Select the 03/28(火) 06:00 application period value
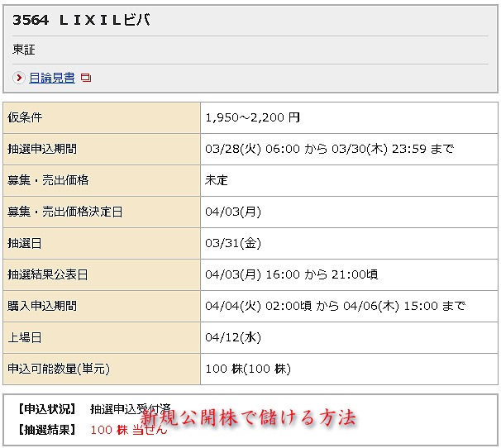Screen dimensions: 501x448 [329, 149]
